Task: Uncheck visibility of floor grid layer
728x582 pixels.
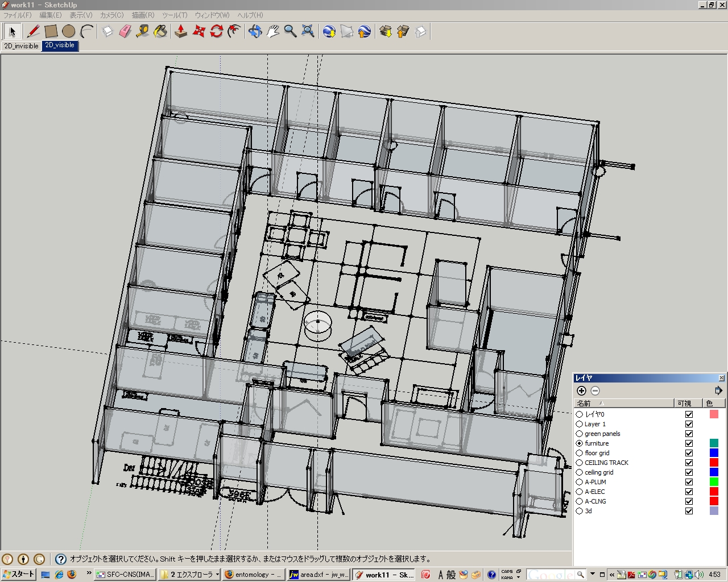Action: tap(689, 453)
